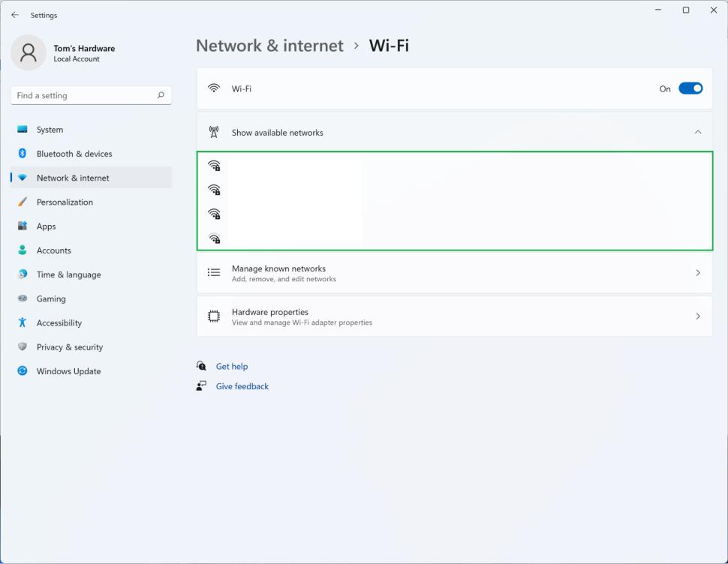This screenshot has height=564, width=728.
Task: Click the System icon in the sidebar
Action: [x=22, y=130]
